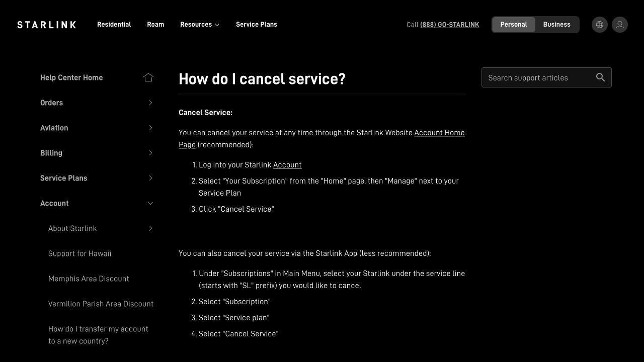
Task: Collapse the Account section chevron
Action: pos(150,203)
